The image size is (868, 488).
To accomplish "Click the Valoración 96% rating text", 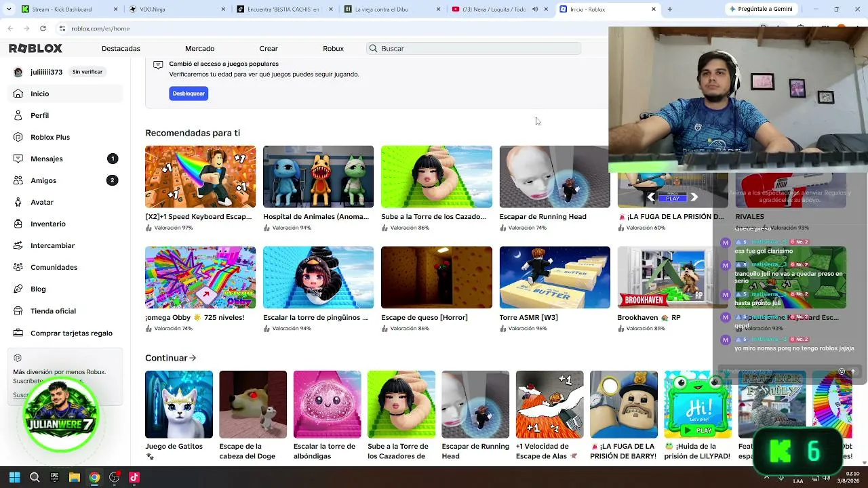I will (x=528, y=328).
